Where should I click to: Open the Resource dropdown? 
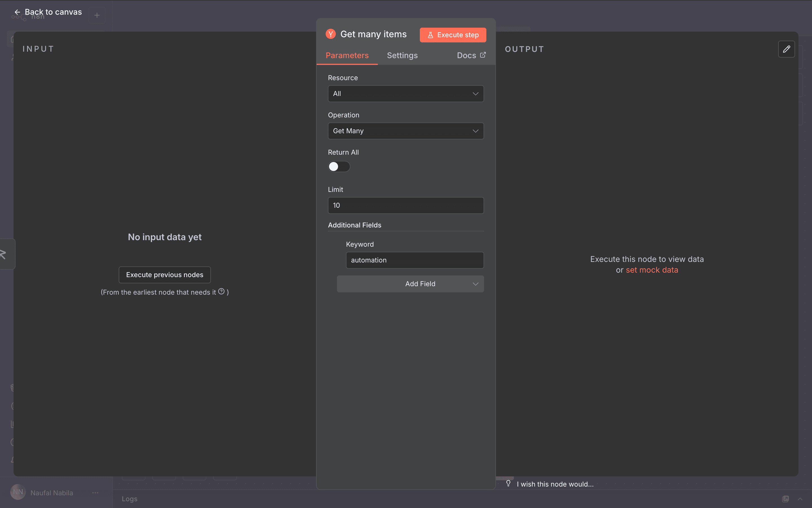(406, 94)
